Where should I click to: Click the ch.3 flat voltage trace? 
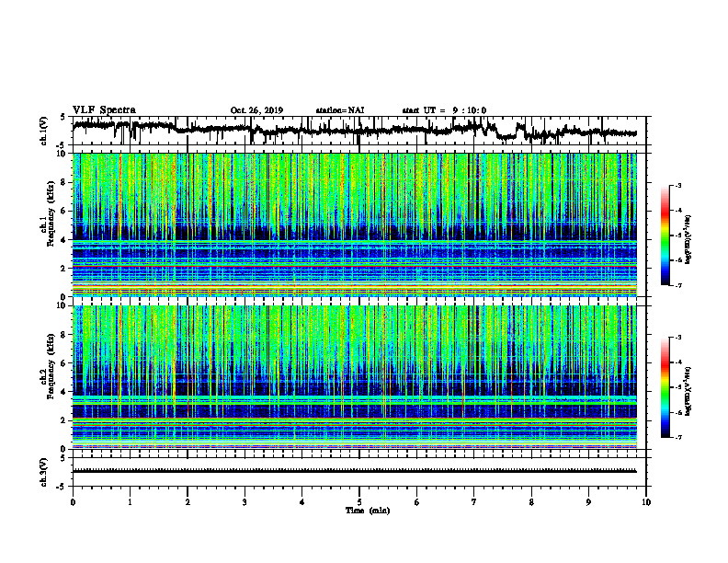[355, 471]
